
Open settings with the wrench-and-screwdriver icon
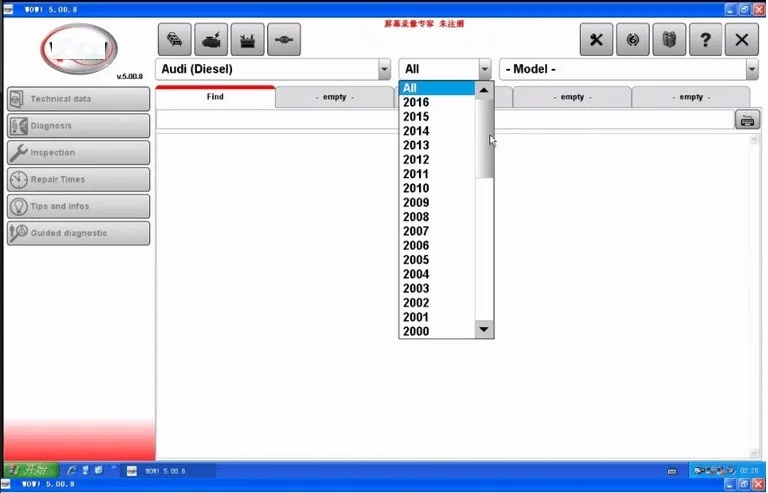597,39
